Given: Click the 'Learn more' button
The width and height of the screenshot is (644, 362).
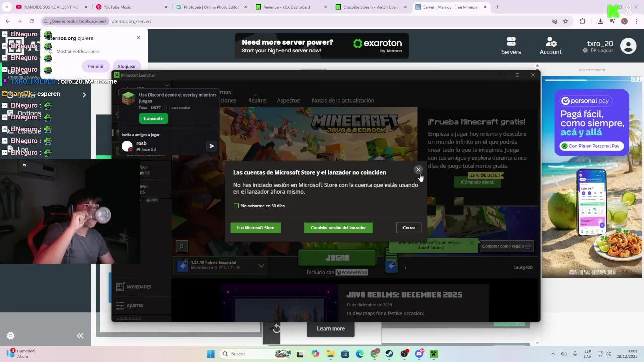Looking at the screenshot, I should coord(331,329).
